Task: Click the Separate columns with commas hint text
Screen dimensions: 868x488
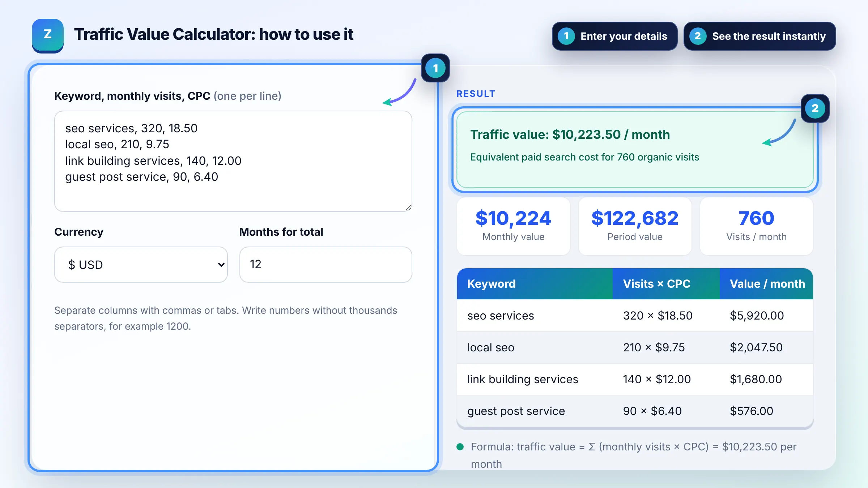Action: pos(226,318)
